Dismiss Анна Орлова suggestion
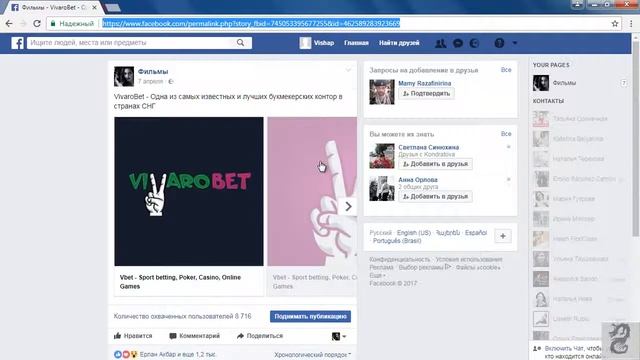 [509, 179]
